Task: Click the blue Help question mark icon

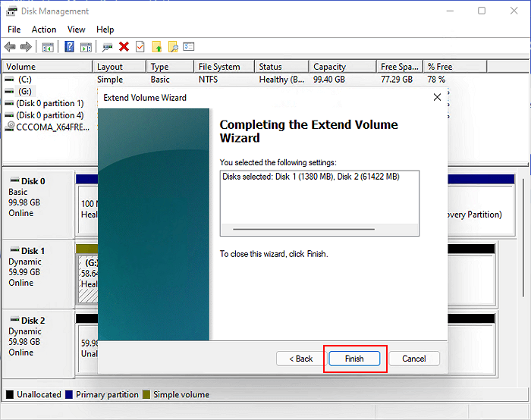Action: point(69,47)
